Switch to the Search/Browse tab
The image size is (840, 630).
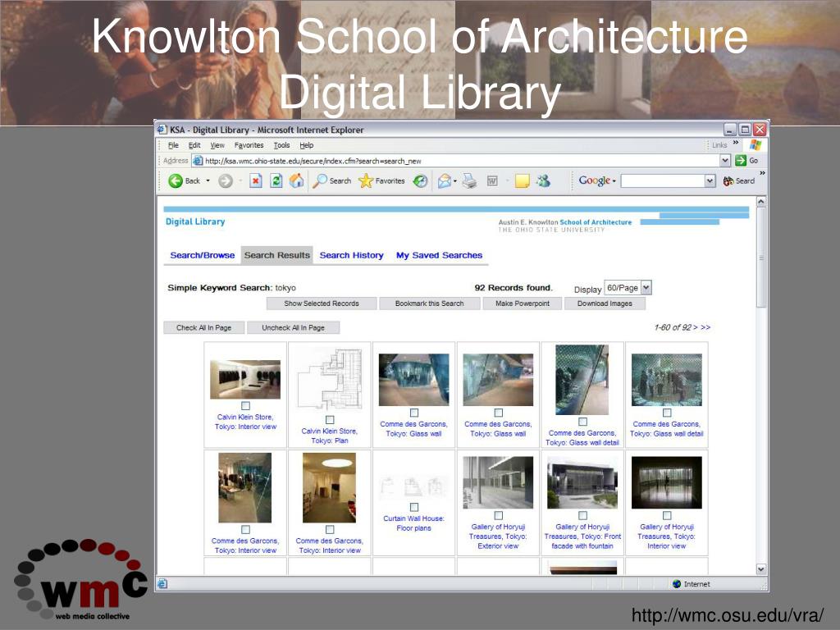click(202, 256)
